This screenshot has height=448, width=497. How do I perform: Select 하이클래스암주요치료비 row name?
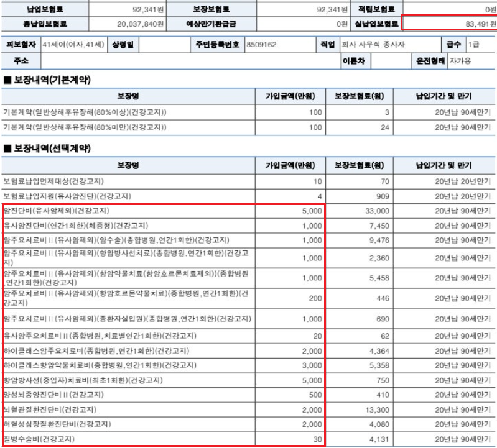point(96,350)
